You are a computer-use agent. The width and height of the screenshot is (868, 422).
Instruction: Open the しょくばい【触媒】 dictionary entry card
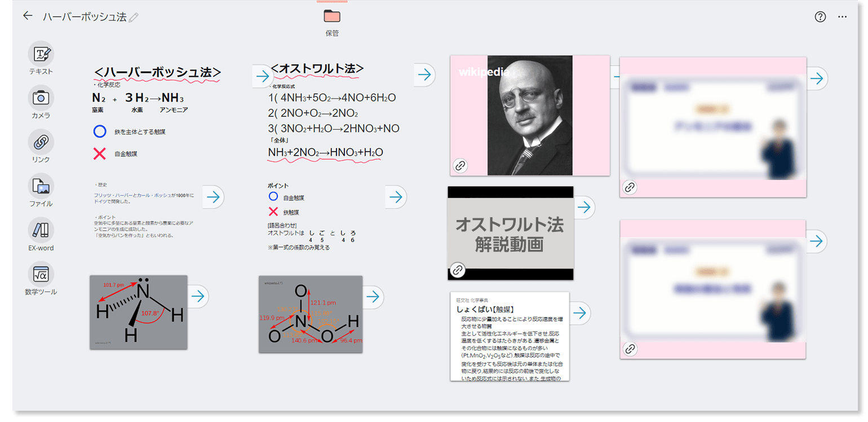click(x=510, y=336)
